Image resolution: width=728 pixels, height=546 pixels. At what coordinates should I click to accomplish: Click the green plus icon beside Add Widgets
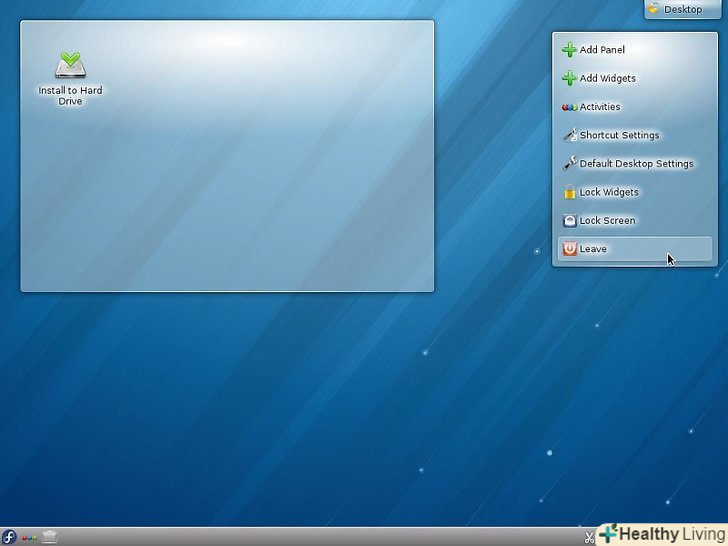(x=569, y=78)
